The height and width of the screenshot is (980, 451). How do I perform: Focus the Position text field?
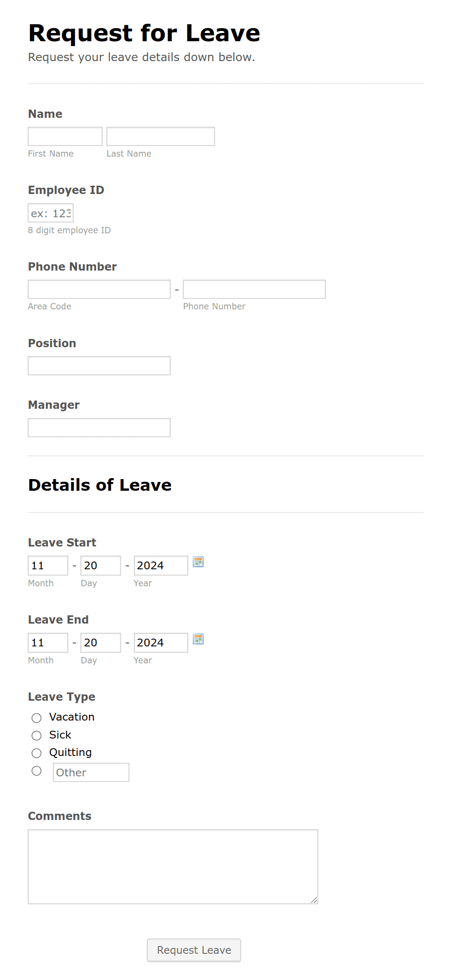pyautogui.click(x=99, y=366)
